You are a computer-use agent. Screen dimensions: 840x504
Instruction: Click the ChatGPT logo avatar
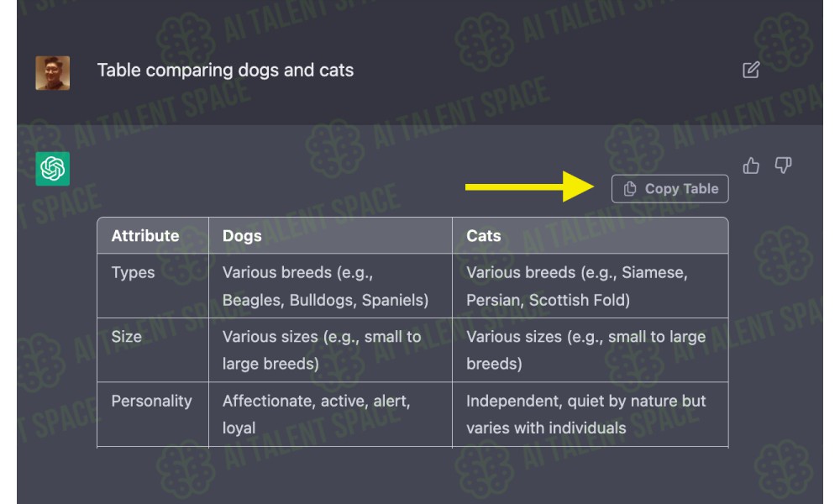point(52,169)
